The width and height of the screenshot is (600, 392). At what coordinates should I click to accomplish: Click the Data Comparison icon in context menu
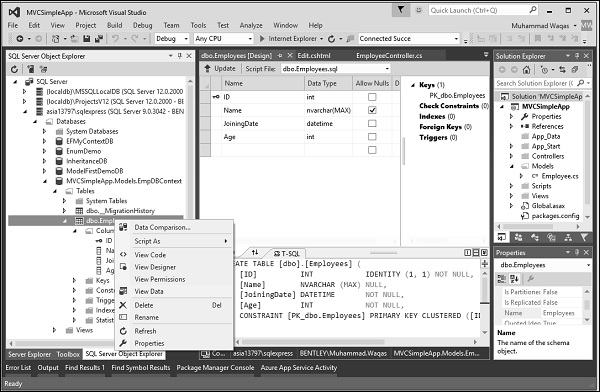coord(123,227)
